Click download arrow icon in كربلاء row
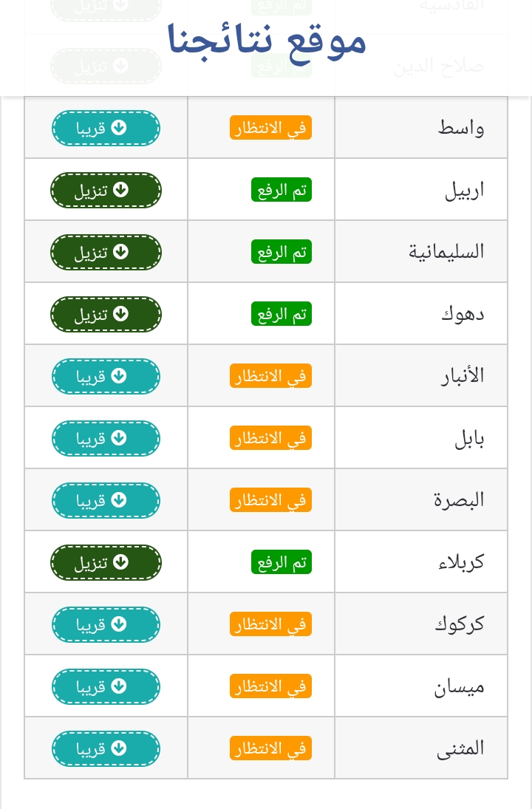This screenshot has width=532, height=809. 120,561
